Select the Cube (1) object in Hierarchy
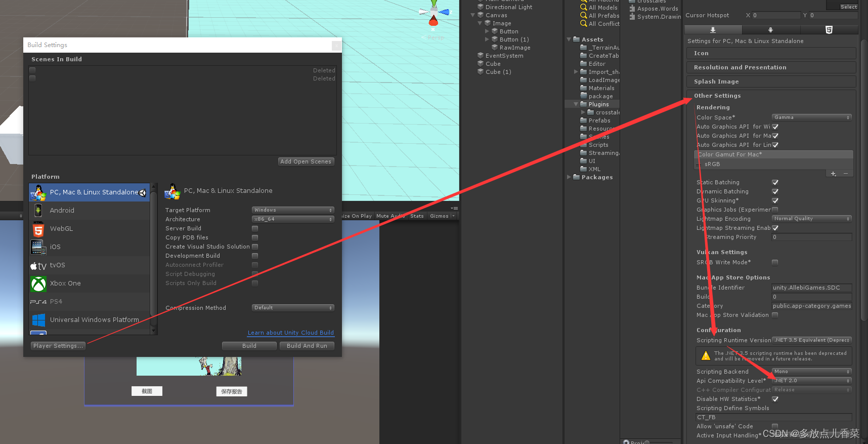The width and height of the screenshot is (868, 444). (x=498, y=72)
